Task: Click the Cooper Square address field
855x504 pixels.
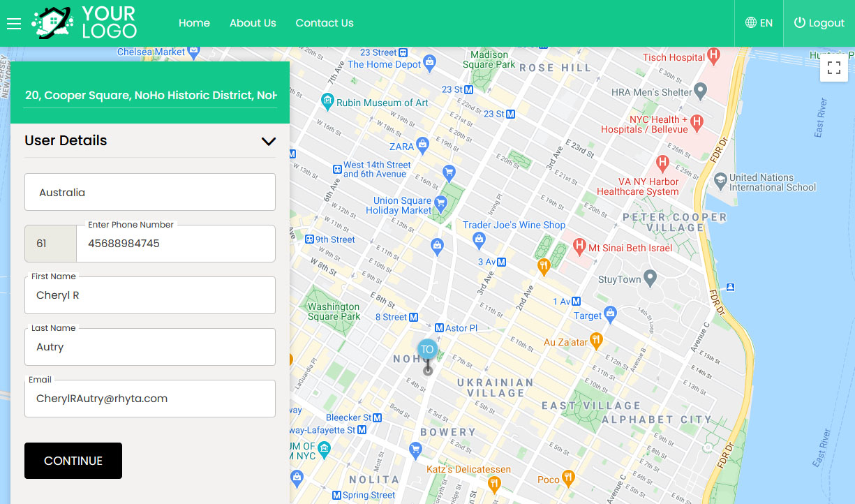Action: pos(150,95)
